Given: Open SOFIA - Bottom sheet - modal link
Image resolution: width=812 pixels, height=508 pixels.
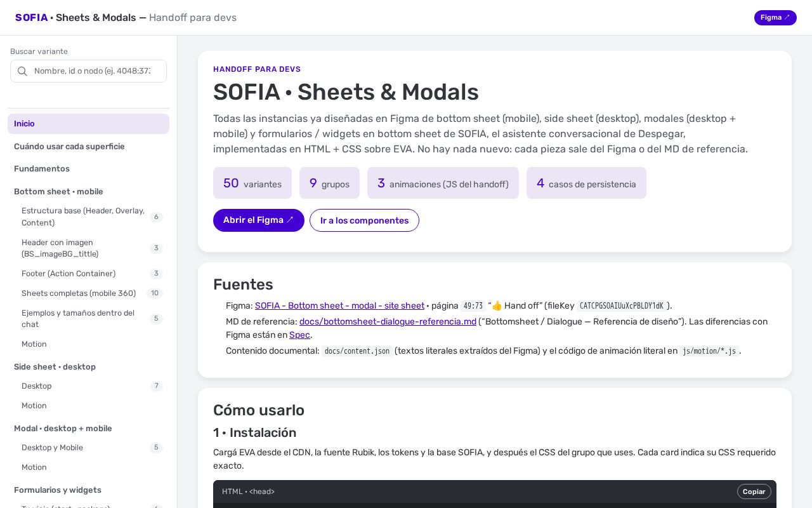Looking at the screenshot, I should 339,305.
